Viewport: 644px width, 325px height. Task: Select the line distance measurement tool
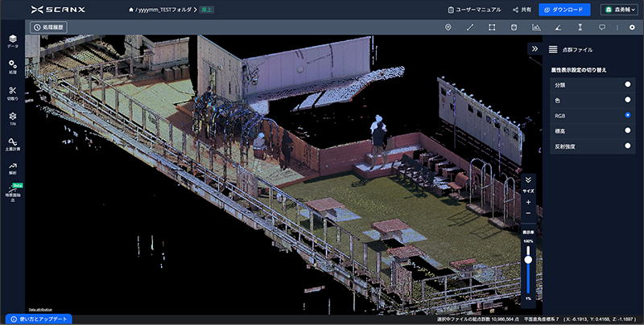pos(470,27)
